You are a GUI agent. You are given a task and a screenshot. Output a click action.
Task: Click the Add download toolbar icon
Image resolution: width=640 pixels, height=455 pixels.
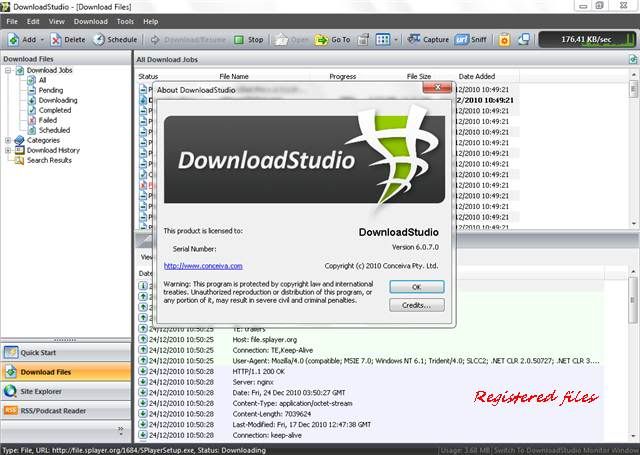click(x=13, y=40)
